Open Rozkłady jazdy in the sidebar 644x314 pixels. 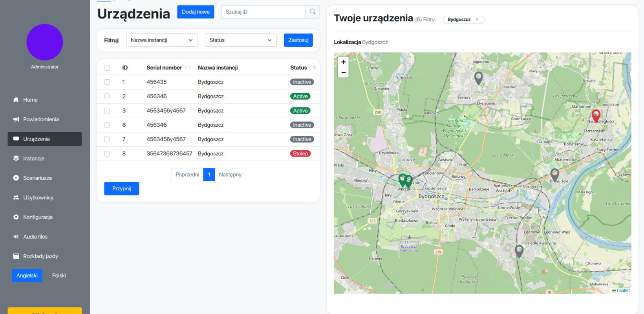click(40, 256)
